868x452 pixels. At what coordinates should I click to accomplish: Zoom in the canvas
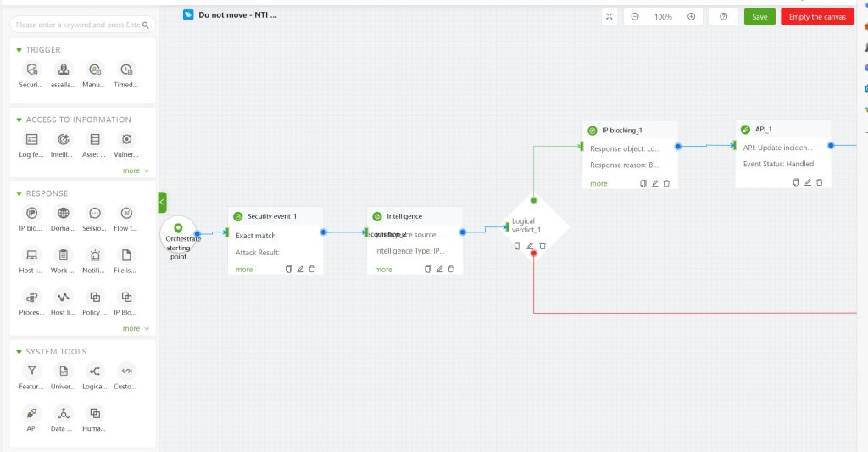point(692,17)
